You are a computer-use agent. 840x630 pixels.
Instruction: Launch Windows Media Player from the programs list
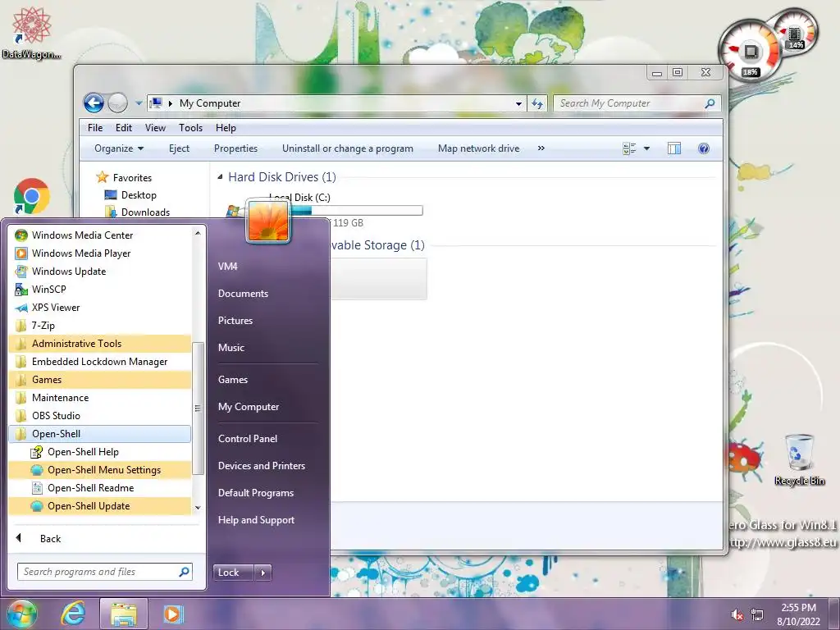point(100,253)
